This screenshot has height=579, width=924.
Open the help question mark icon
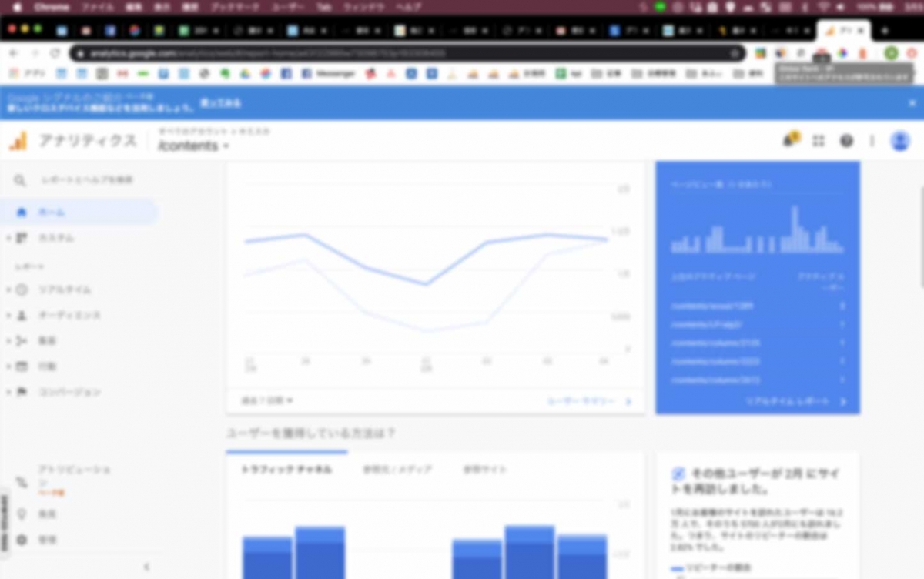coord(846,141)
